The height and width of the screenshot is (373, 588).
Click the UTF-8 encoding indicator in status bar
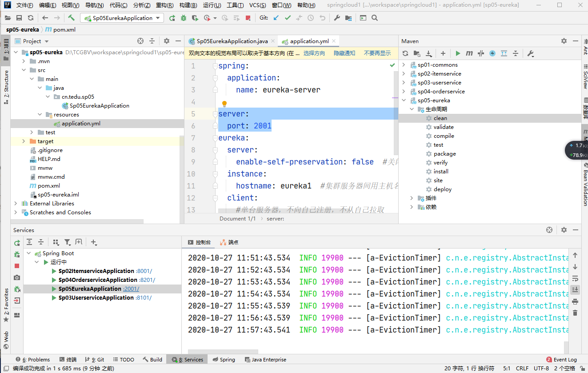pyautogui.click(x=541, y=368)
